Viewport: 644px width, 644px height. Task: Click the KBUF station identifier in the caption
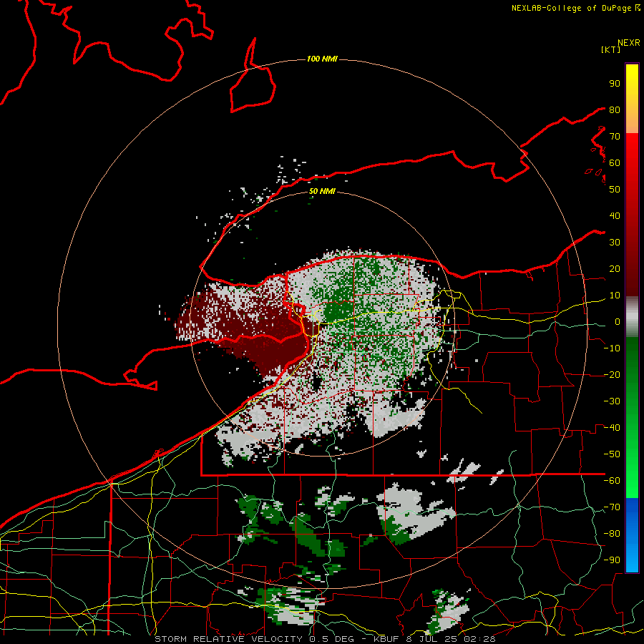coord(386,639)
